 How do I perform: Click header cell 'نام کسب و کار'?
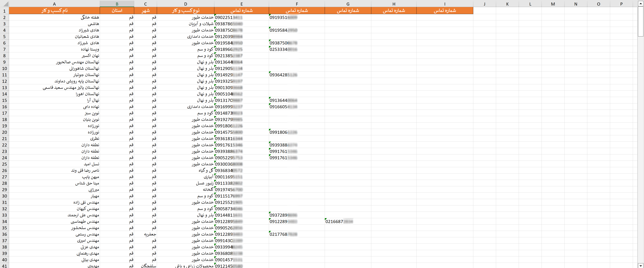tap(54, 11)
